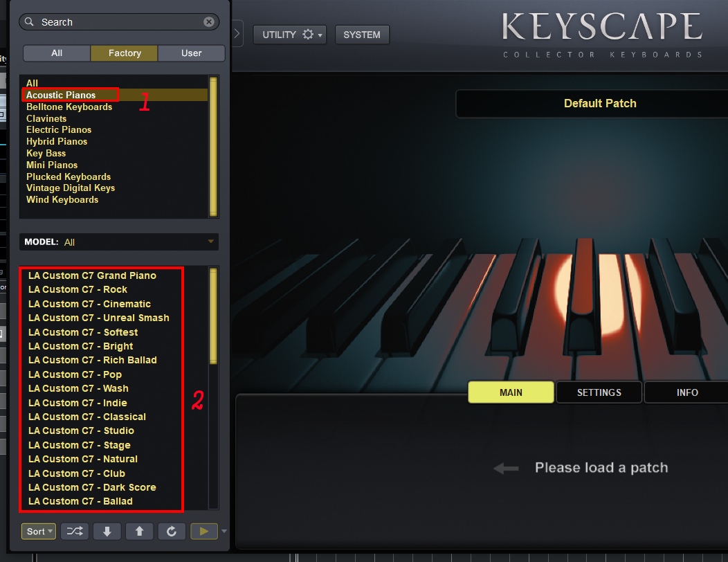The height and width of the screenshot is (562, 728).
Task: Shuffle patches with the random icon
Action: pos(74,531)
